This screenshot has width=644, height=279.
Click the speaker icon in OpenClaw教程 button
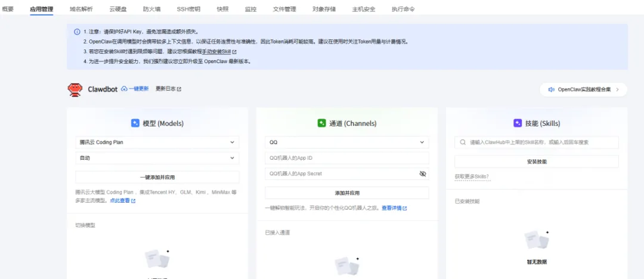point(552,89)
